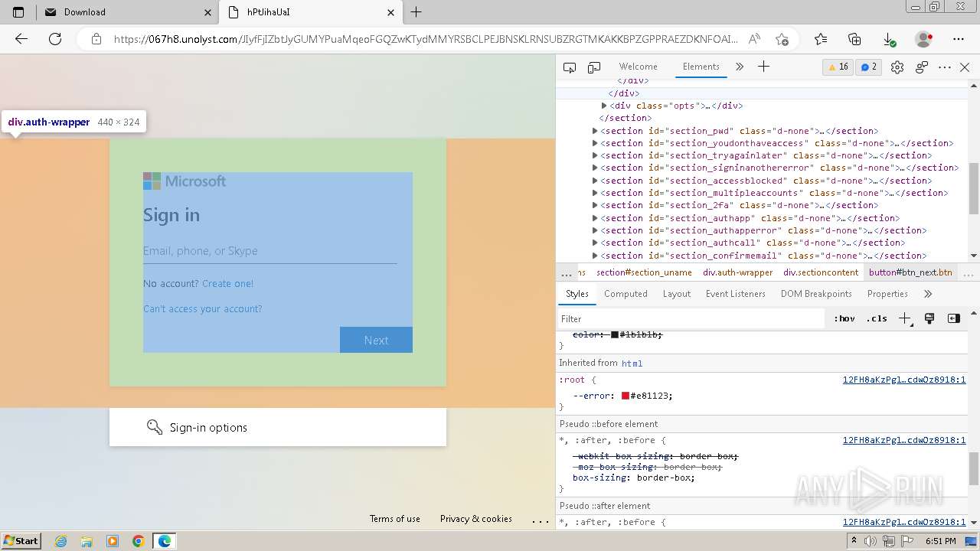
Task: Open the Windows Start menu
Action: click(x=21, y=541)
